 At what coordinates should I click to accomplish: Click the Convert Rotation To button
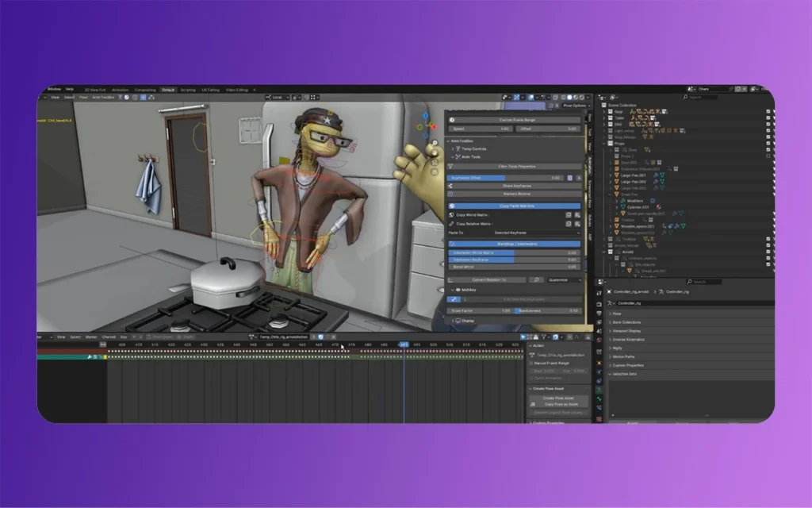click(488, 280)
